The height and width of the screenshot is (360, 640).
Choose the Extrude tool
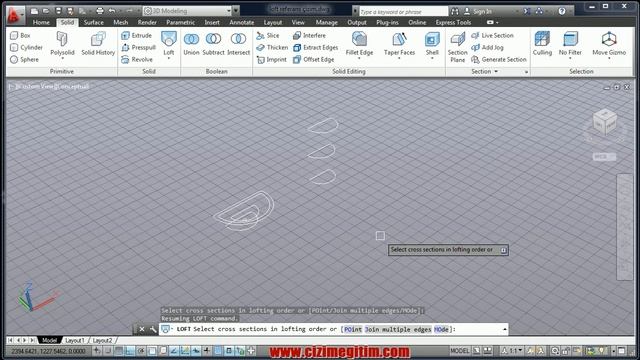pos(137,36)
